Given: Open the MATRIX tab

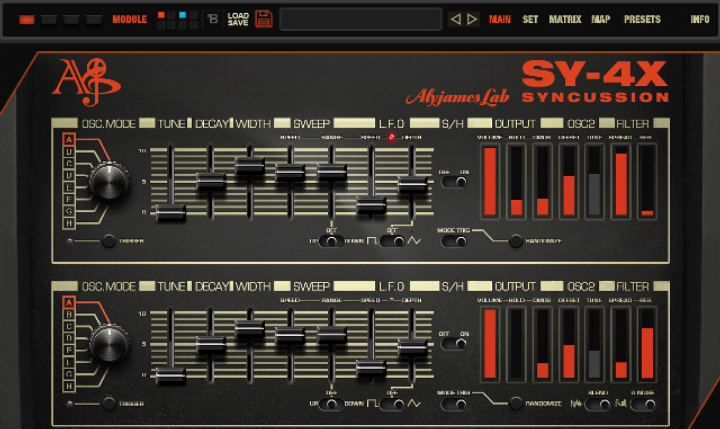Looking at the screenshot, I should tap(565, 19).
